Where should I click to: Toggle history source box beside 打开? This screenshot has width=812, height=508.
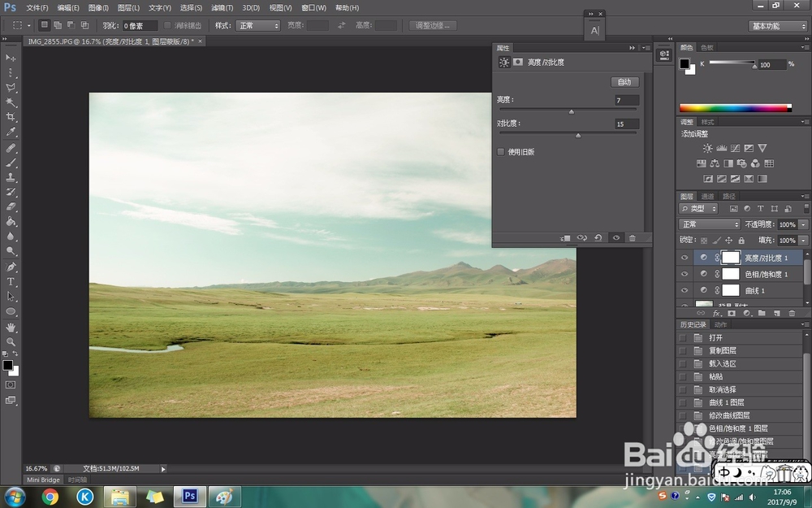[x=683, y=337]
